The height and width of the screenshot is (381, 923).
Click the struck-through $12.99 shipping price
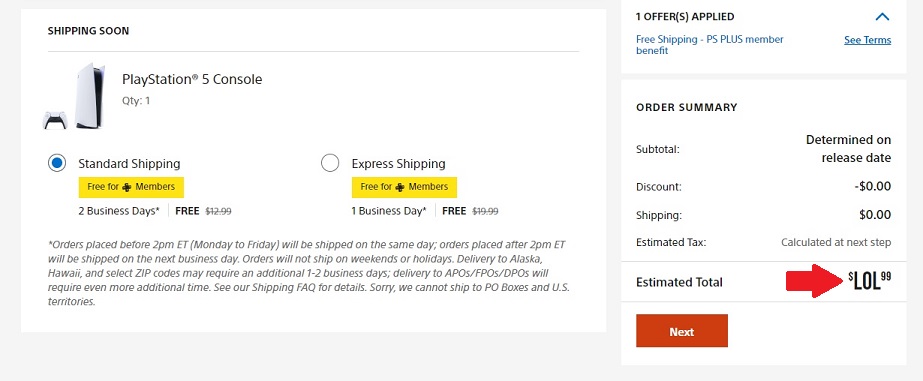218,211
